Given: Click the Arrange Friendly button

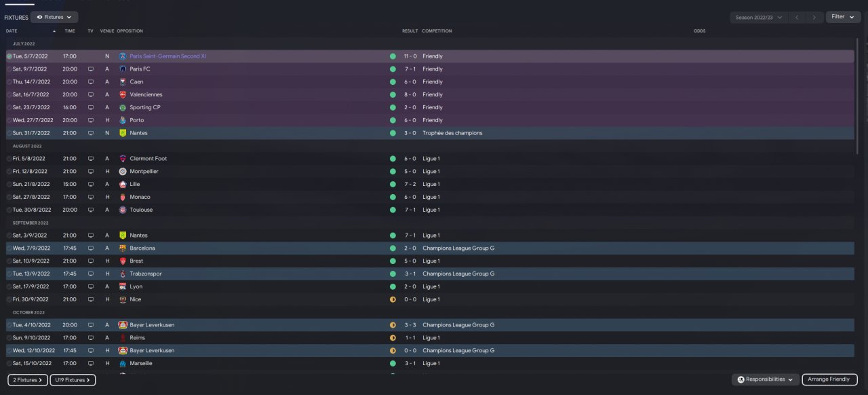Looking at the screenshot, I should pos(830,379).
